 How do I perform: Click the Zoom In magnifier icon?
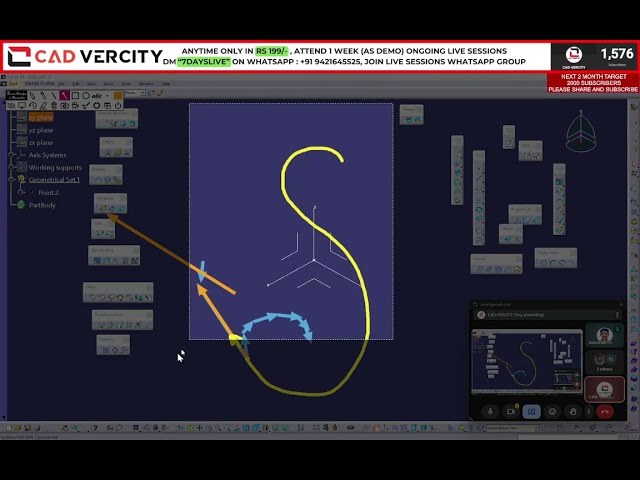pyautogui.click(x=218, y=428)
